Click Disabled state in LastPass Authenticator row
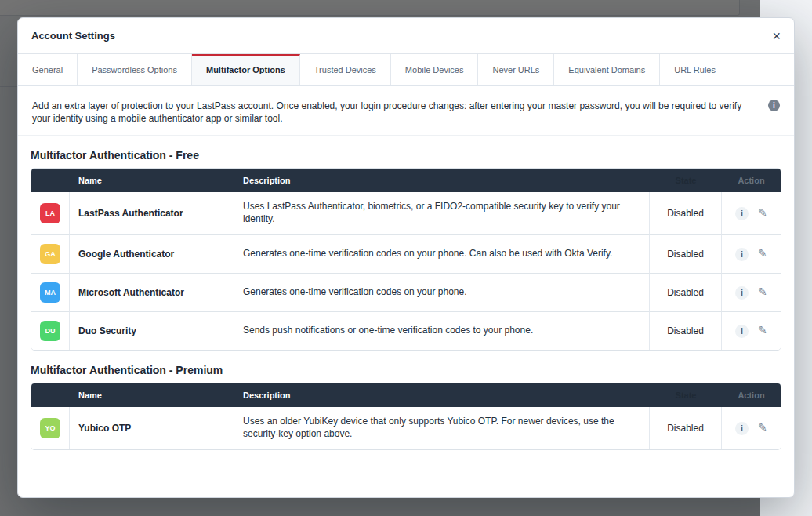812x516 pixels. pyautogui.click(x=685, y=213)
